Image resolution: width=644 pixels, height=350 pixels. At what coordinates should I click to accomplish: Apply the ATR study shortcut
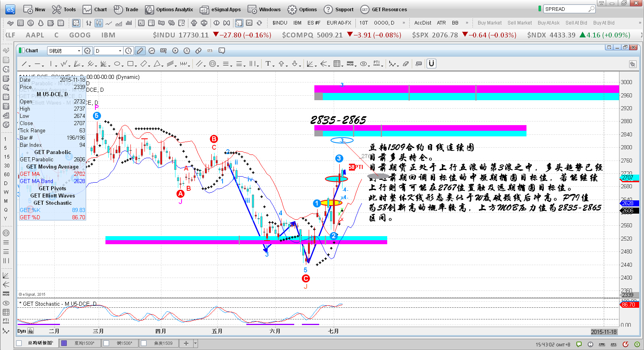[x=442, y=23]
